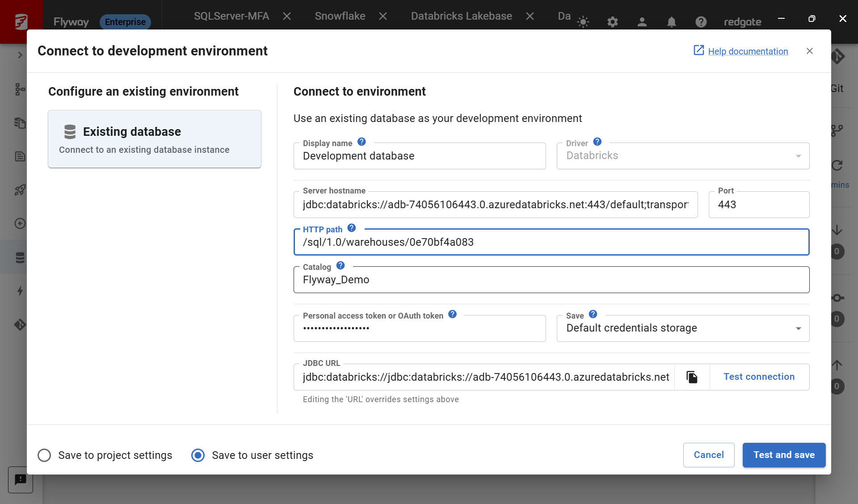Show help for Personal access token
The height and width of the screenshot is (504, 858).
tap(453, 315)
